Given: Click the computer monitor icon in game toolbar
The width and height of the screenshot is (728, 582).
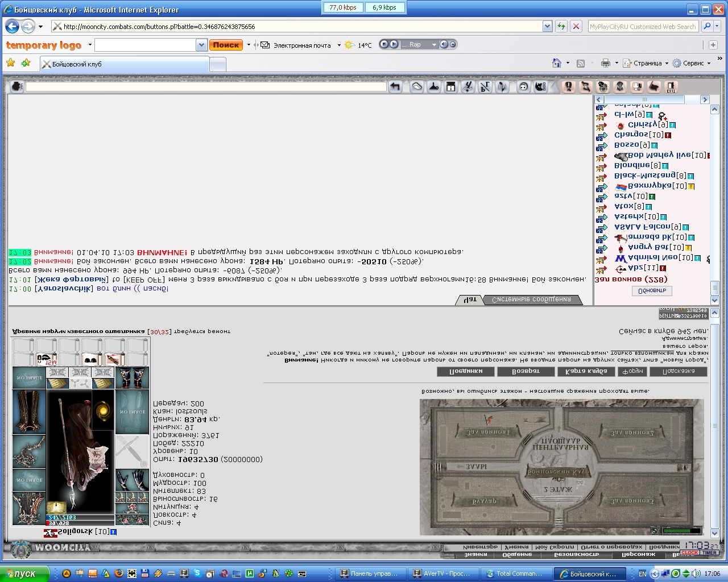Looking at the screenshot, I should coord(637,86).
